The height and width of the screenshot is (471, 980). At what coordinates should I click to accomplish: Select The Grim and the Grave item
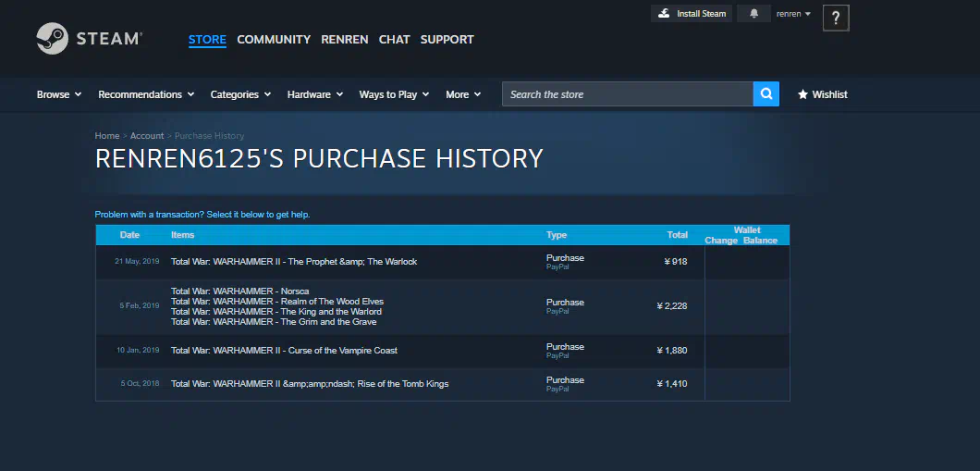[x=274, y=322]
